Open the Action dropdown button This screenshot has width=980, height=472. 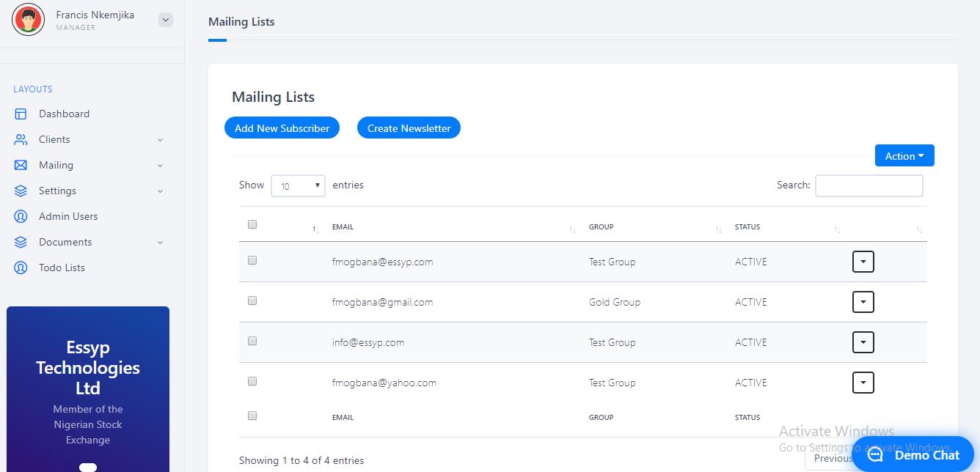tap(904, 155)
